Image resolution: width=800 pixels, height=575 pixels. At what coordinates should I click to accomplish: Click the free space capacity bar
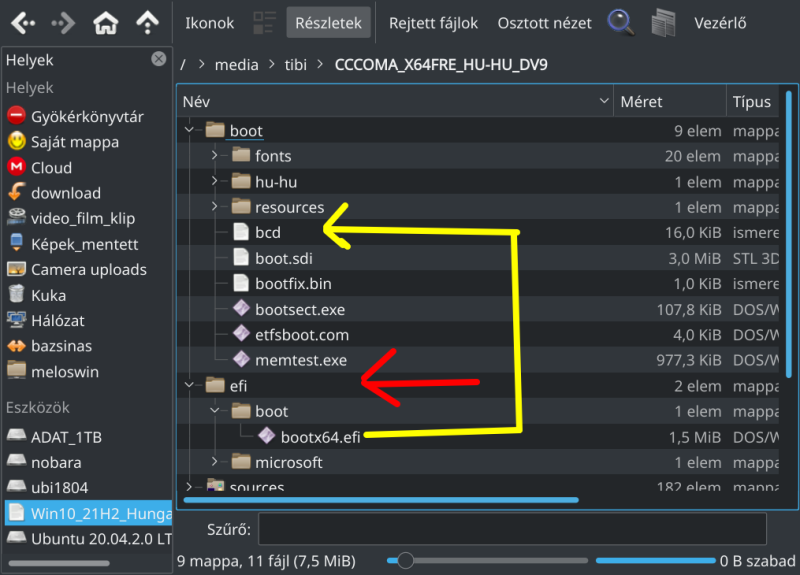pos(656,561)
